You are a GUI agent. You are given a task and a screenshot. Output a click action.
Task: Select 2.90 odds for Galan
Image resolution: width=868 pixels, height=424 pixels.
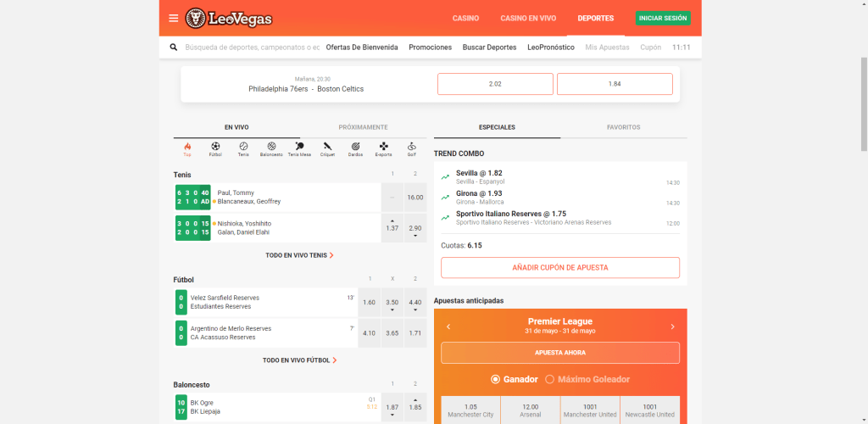tap(415, 228)
